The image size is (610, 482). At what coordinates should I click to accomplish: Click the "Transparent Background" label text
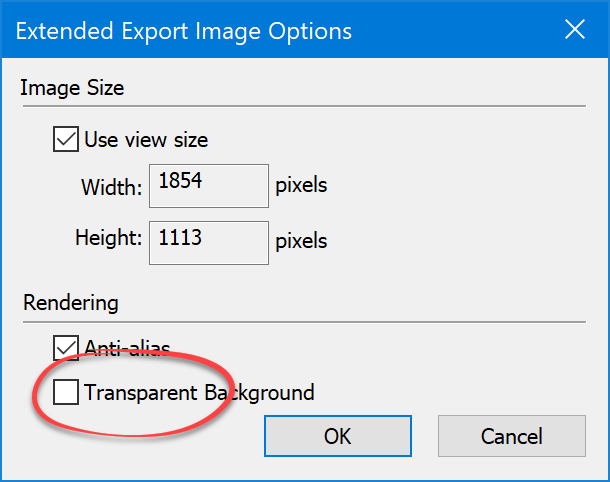tap(199, 393)
